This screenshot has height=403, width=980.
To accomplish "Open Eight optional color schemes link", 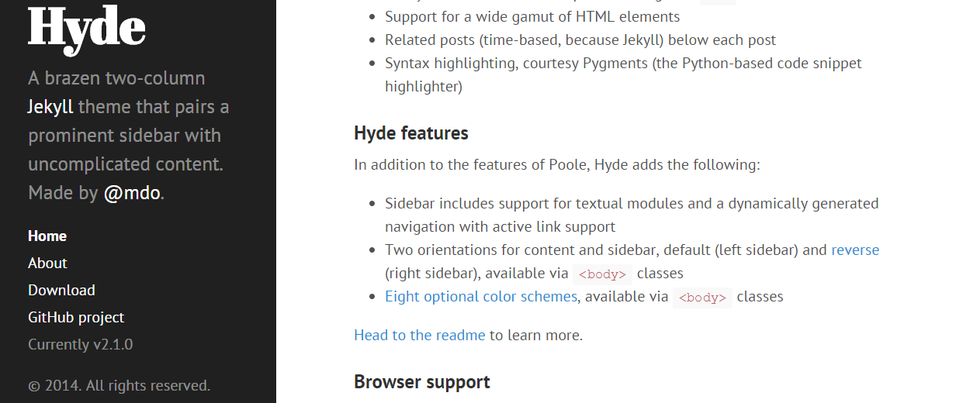I will tap(481, 296).
